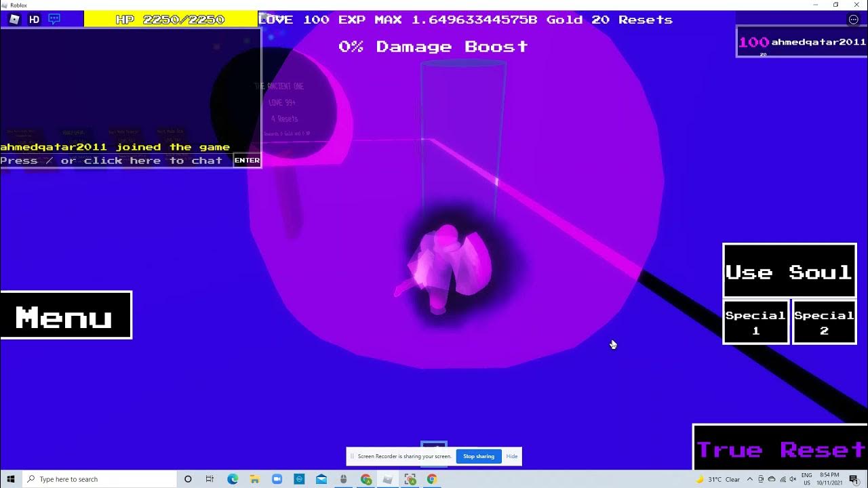The height and width of the screenshot is (488, 868).
Task: Open the Windows Start menu
Action: (x=11, y=479)
